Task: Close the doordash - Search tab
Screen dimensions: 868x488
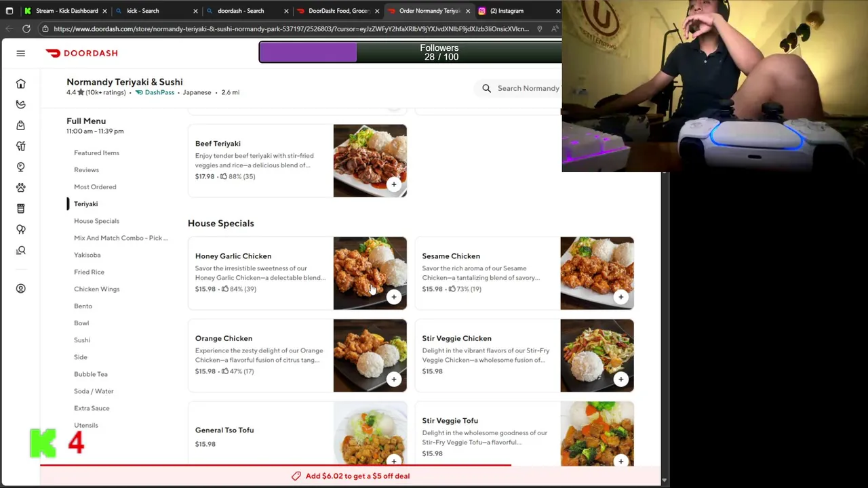Action: click(x=286, y=11)
